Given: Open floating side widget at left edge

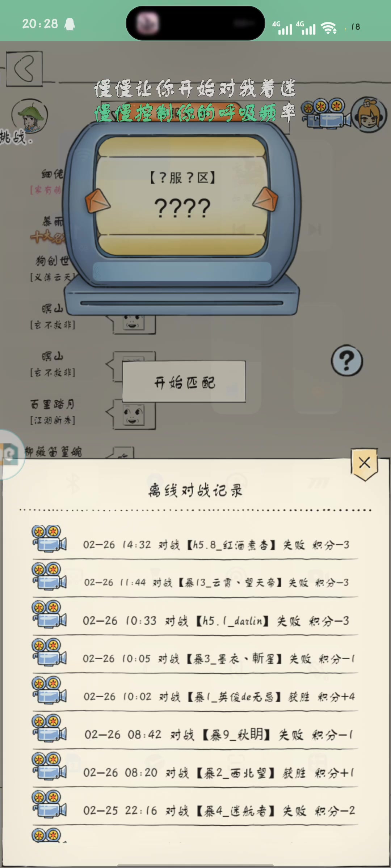Looking at the screenshot, I should tap(10, 454).
